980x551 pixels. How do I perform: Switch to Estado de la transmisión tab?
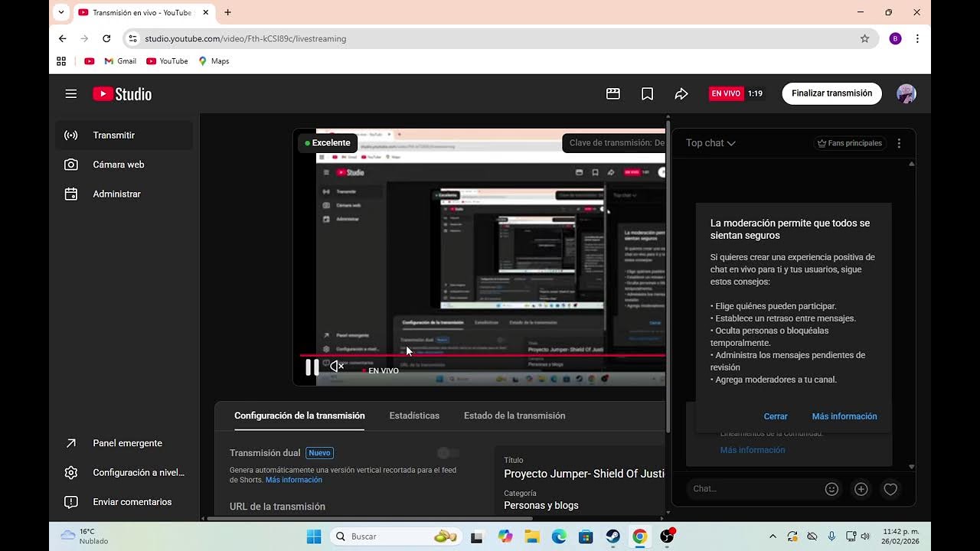[x=514, y=416]
